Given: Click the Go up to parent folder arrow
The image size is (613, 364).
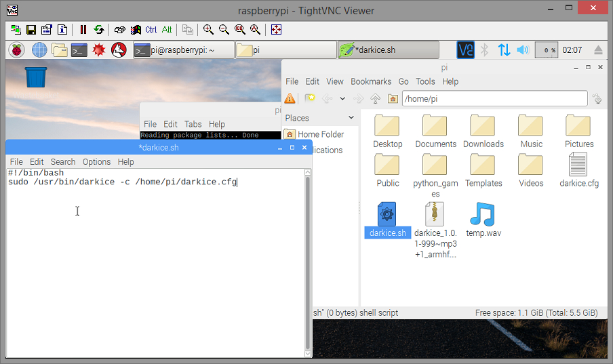Looking at the screenshot, I should click(375, 98).
